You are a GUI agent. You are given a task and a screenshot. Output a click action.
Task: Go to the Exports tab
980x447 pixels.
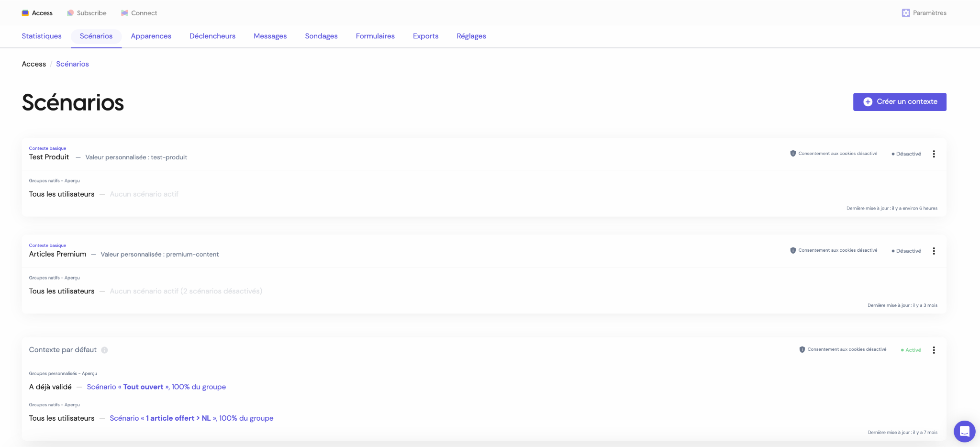tap(425, 36)
